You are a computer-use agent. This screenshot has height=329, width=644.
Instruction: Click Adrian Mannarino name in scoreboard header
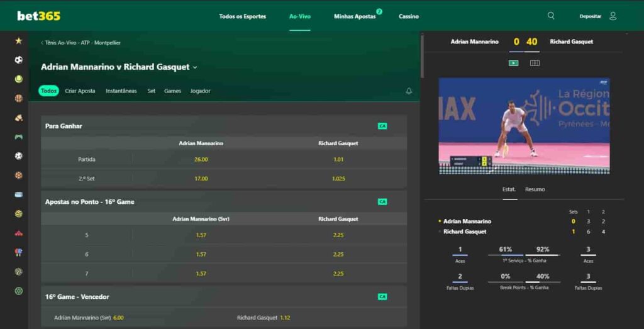[474, 42]
